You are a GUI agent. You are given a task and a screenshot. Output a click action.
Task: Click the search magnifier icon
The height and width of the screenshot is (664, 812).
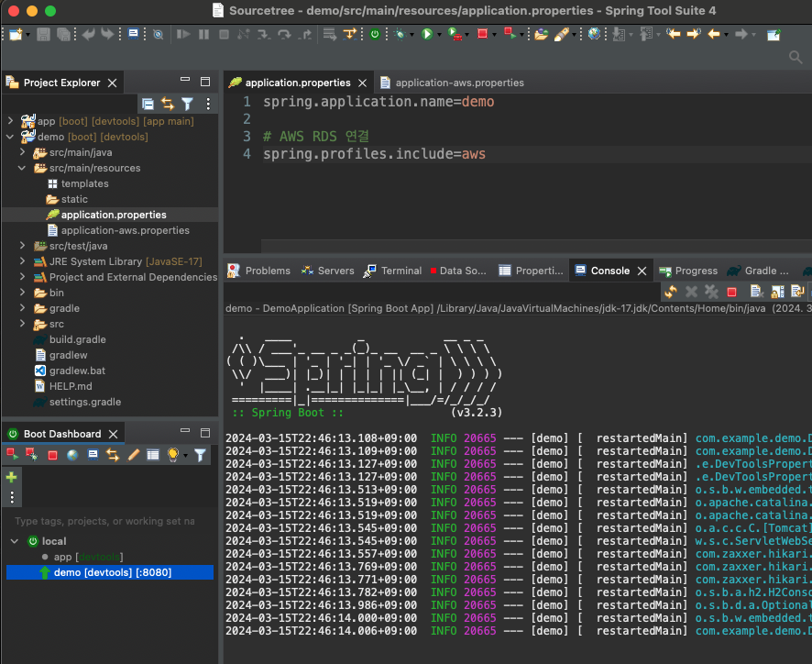pyautogui.click(x=796, y=57)
